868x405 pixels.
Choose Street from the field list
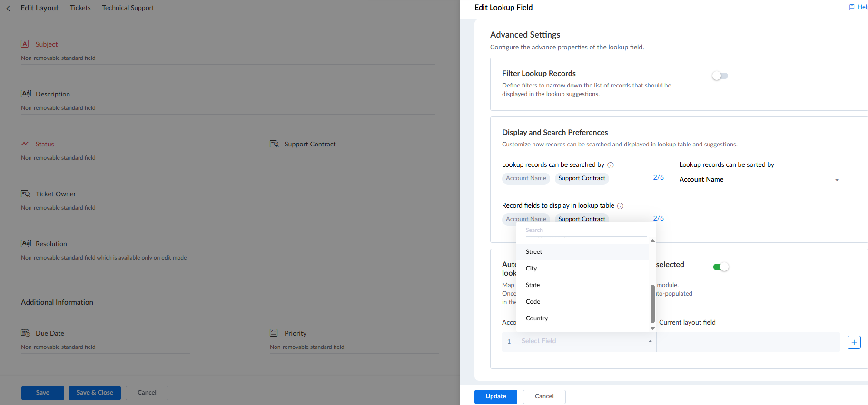pos(534,252)
